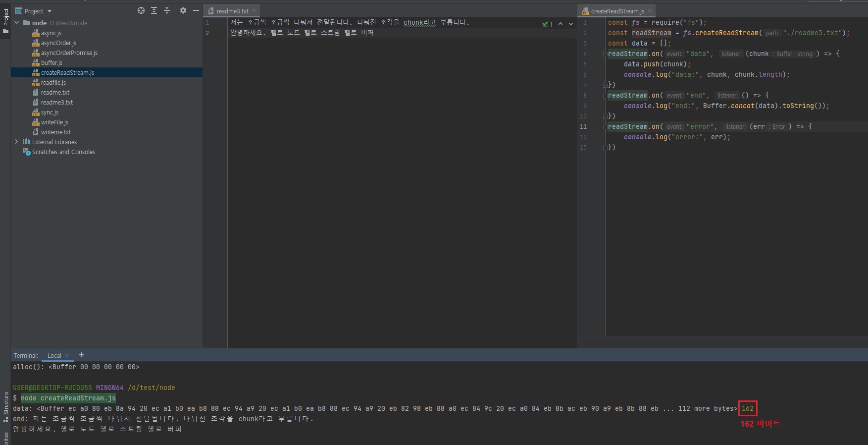Fold the end event callback at line 8
This screenshot has width=868, height=445.
click(x=605, y=96)
